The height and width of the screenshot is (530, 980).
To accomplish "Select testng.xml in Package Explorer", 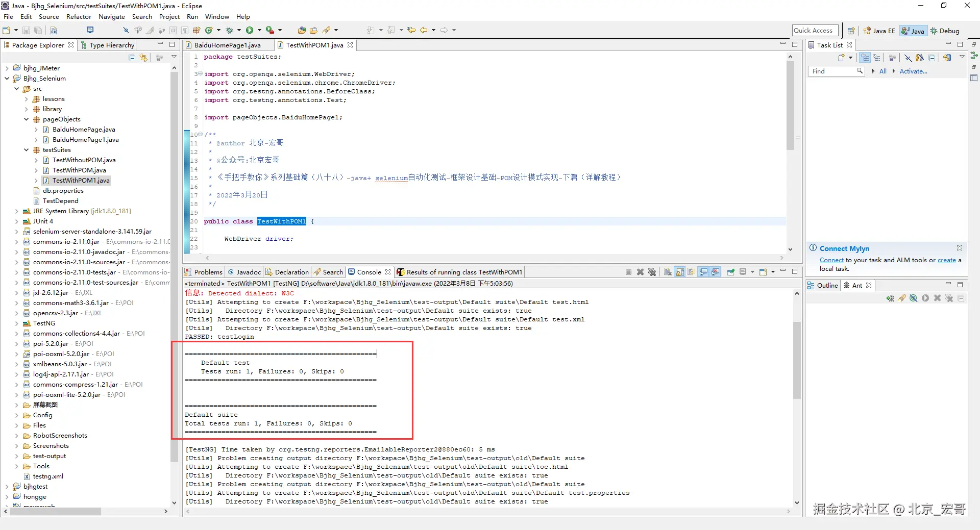I will point(48,476).
